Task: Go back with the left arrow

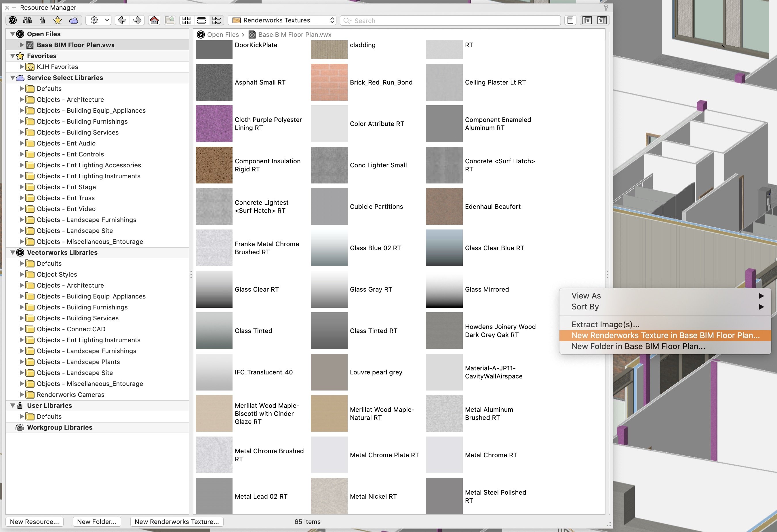Action: (122, 20)
